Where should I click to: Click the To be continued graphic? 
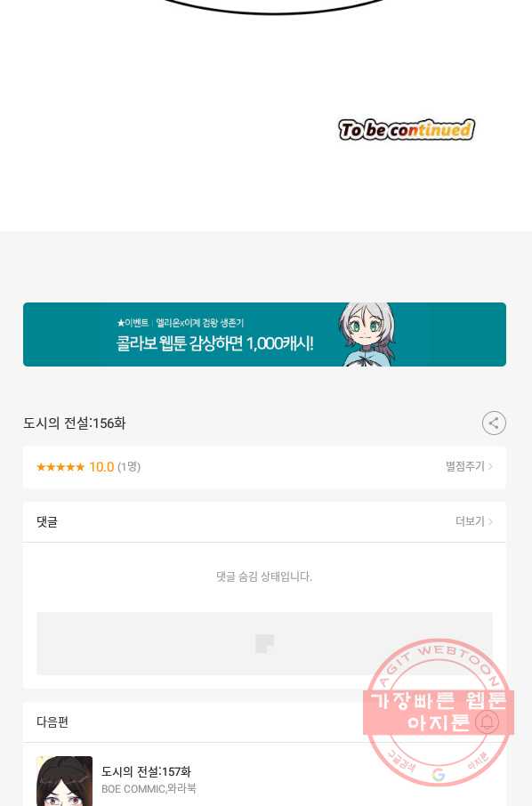[406, 130]
